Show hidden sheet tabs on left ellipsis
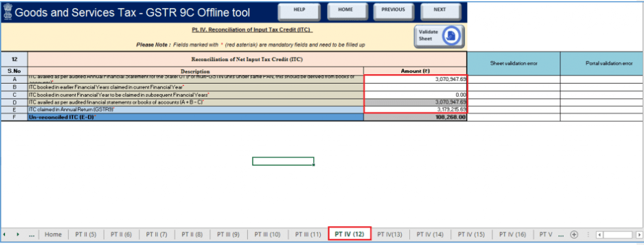644x245 pixels. [x=31, y=235]
